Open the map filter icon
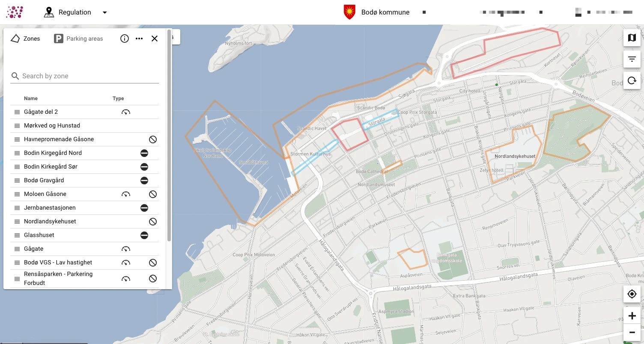 tap(632, 59)
